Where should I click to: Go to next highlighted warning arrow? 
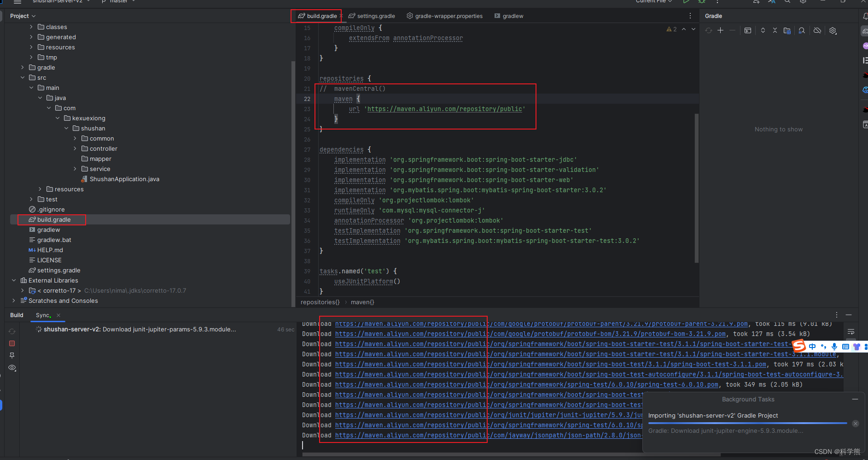(x=693, y=29)
